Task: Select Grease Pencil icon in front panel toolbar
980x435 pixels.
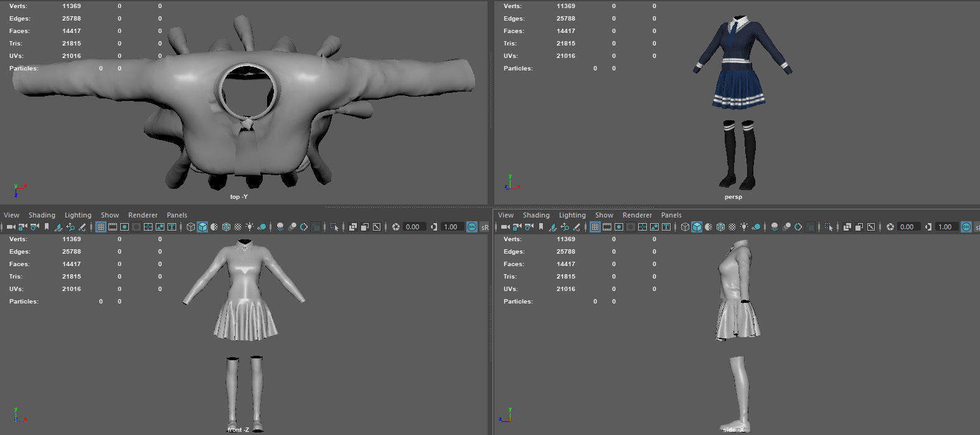Action: pos(82,227)
